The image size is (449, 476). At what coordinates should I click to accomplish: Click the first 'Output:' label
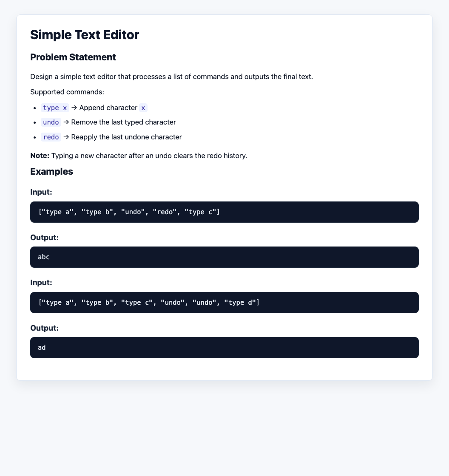pyautogui.click(x=44, y=238)
